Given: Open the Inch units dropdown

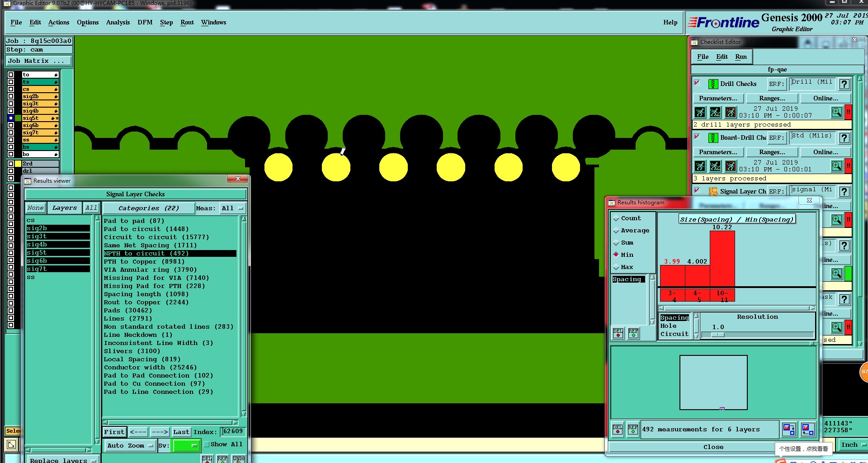Looking at the screenshot, I should [x=853, y=445].
